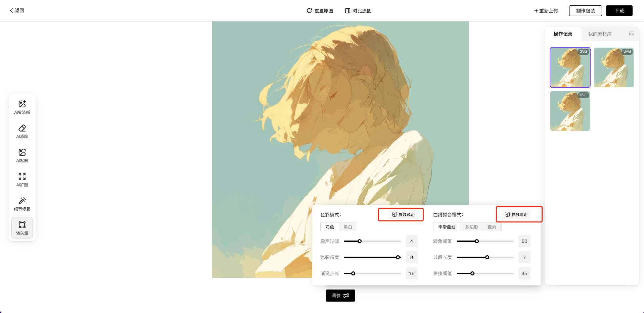Viewport: 644px width, 313px height.
Task: Click the 重置原图 reset icon
Action: click(310, 11)
